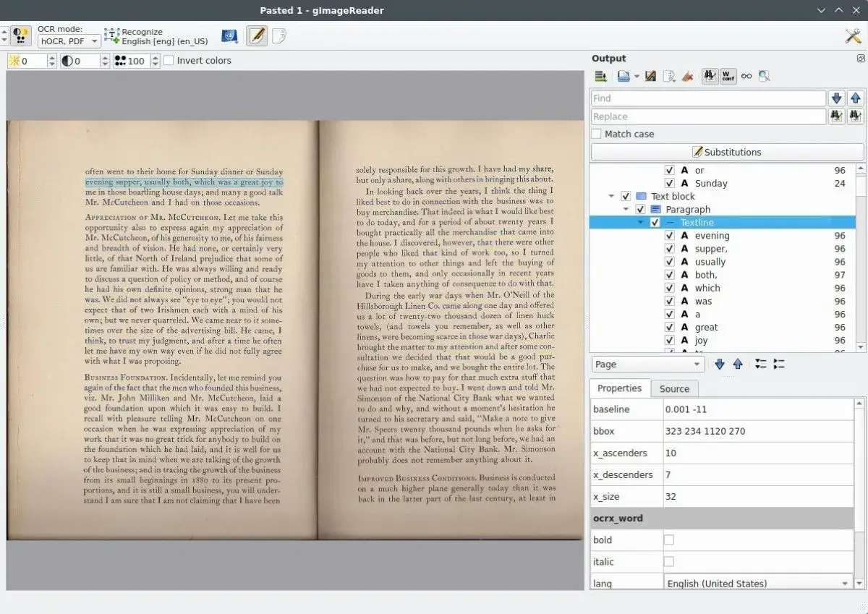
Task: Check the Match case option
Action: 597,134
